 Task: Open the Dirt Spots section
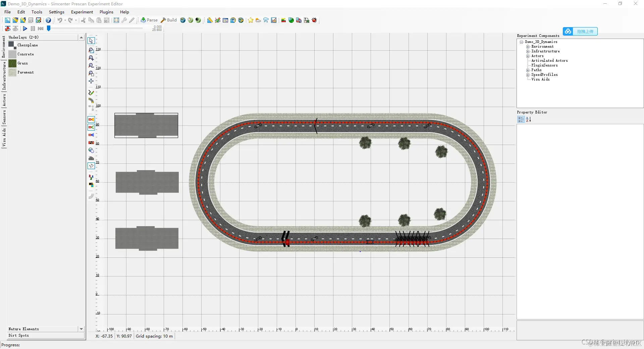[46, 336]
